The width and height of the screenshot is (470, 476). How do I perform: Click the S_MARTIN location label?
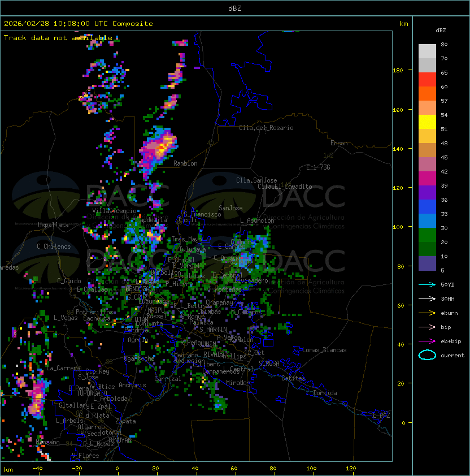[213, 329]
